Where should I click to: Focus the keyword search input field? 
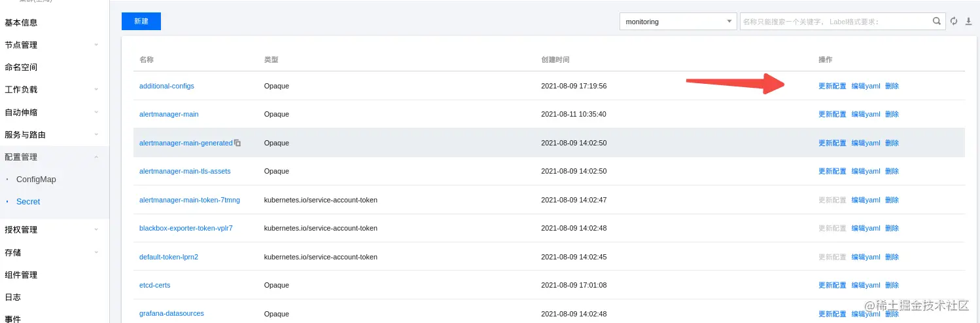click(836, 22)
